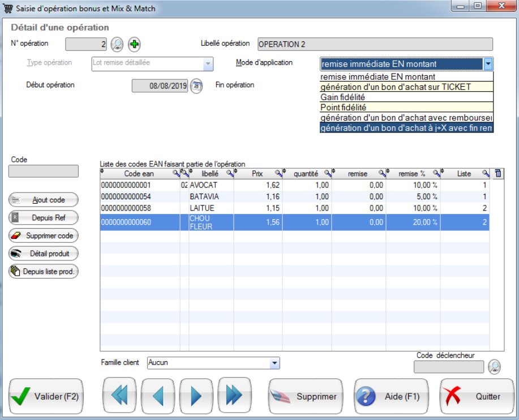Click the Code input field

[x=44, y=172]
